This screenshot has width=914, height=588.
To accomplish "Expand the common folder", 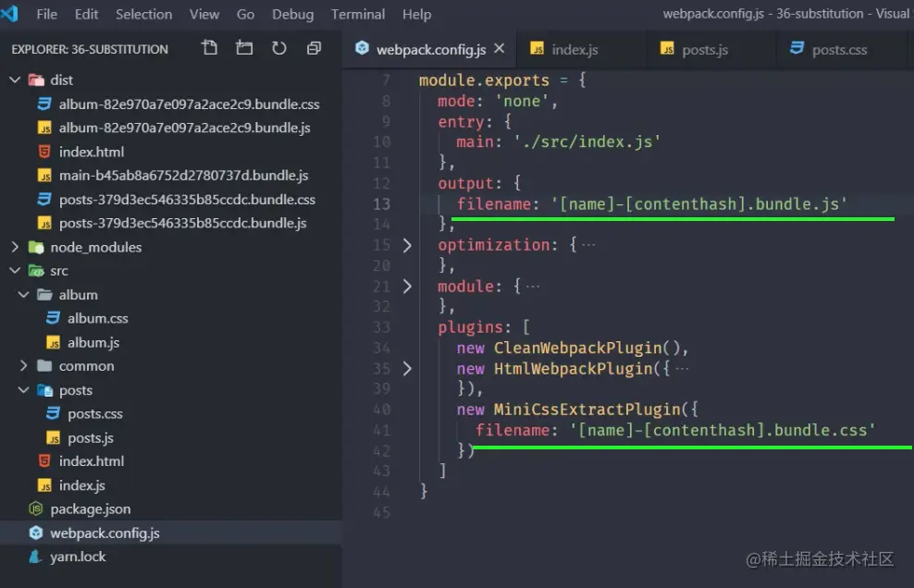I will 24,365.
